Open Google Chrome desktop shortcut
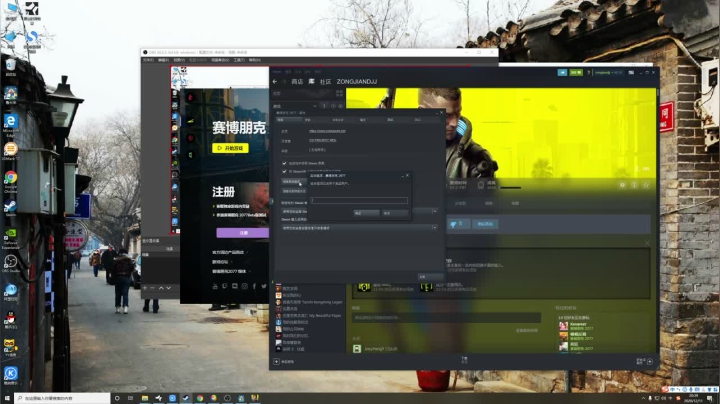The image size is (720, 404). tap(11, 180)
